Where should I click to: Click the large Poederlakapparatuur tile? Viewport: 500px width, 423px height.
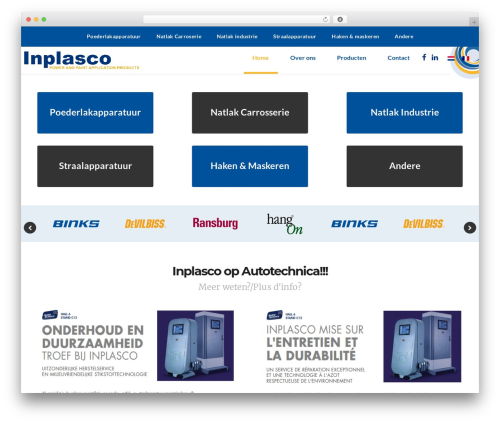point(95,113)
